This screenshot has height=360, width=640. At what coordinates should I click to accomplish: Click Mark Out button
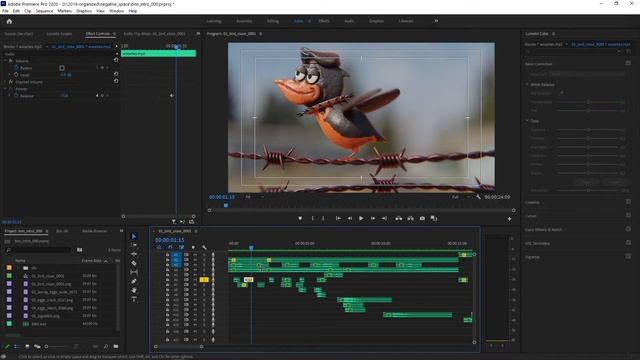[x=323, y=218]
